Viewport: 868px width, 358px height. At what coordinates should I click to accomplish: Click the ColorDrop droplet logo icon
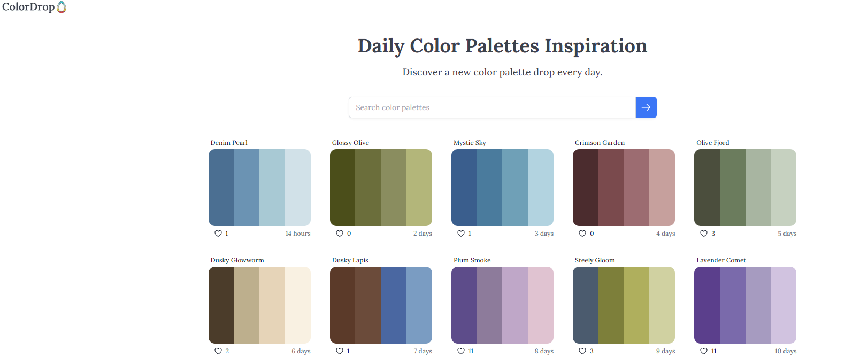click(x=62, y=7)
